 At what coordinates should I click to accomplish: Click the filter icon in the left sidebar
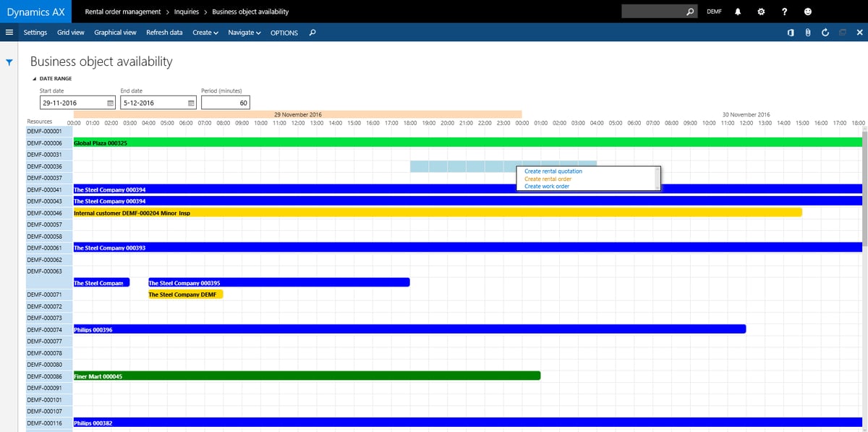coord(9,62)
